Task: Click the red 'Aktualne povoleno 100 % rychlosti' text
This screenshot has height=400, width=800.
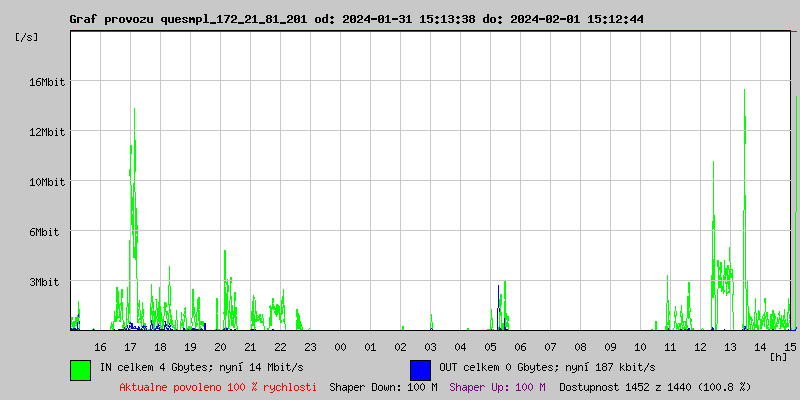Action: [x=218, y=386]
